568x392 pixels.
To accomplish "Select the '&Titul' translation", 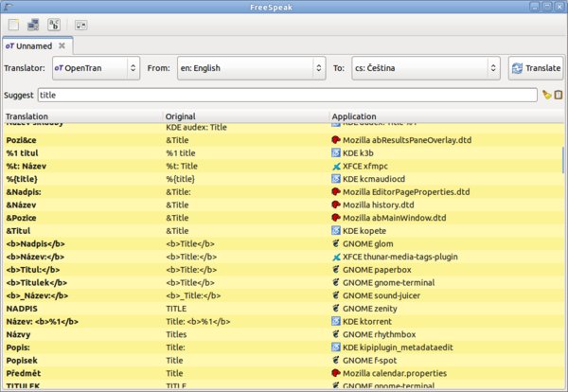I will point(18,230).
